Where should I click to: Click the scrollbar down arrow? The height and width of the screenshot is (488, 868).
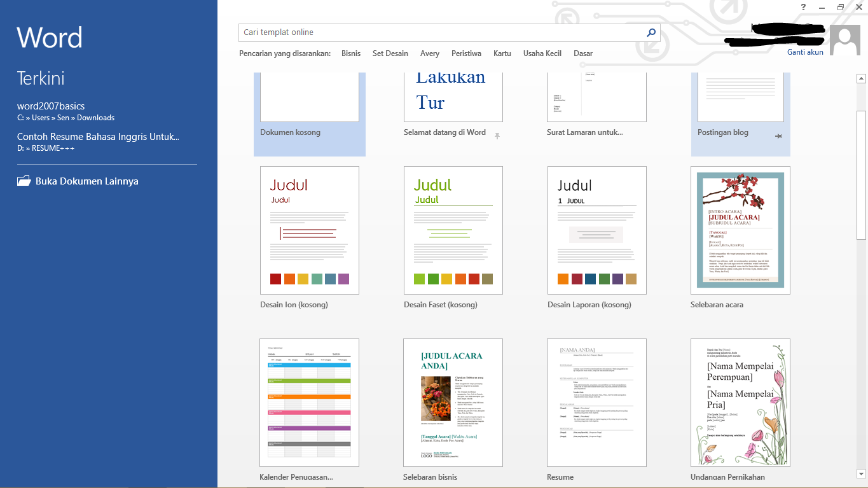(861, 473)
